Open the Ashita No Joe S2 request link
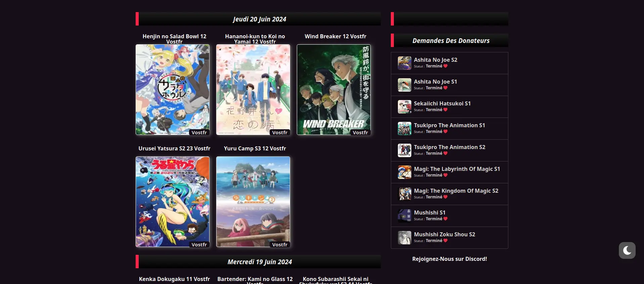The width and height of the screenshot is (644, 284). point(435,60)
